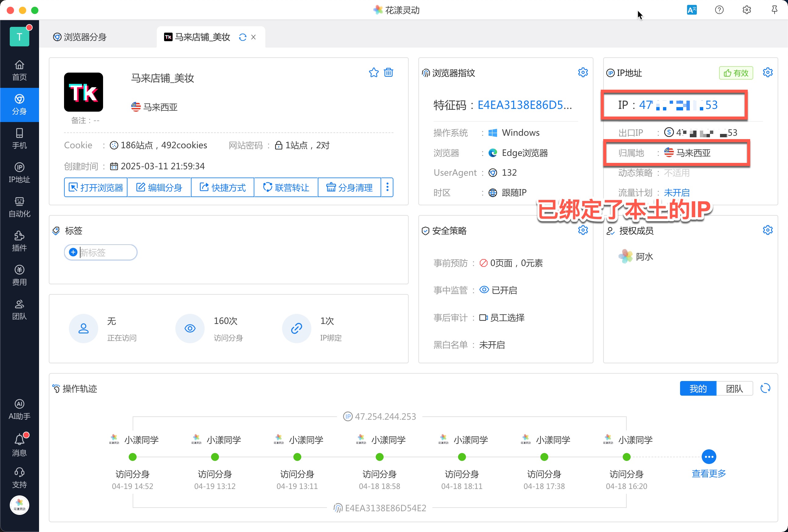Switch operation track to 团队 view
Screen dimensions: 788x532
(x=734, y=389)
